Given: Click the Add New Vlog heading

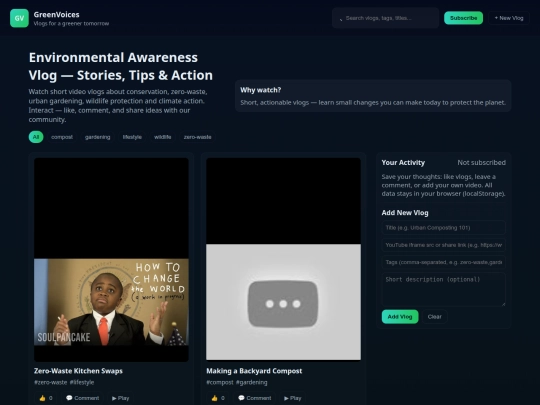Looking at the screenshot, I should coord(405,213).
